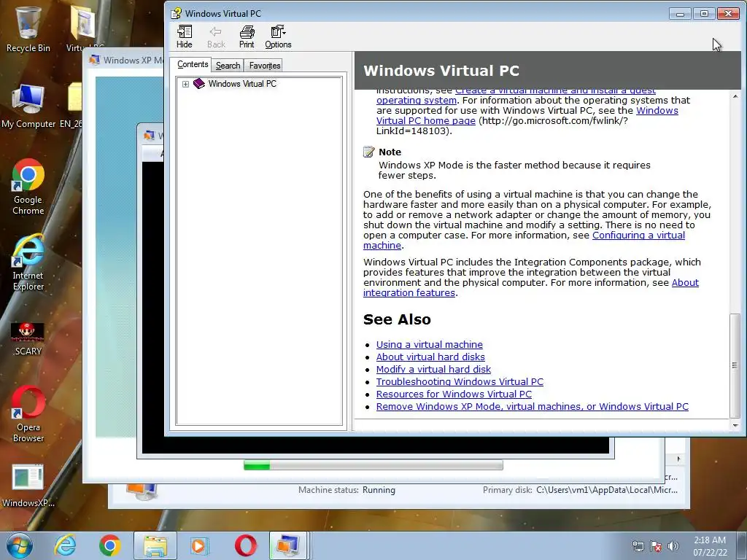
Task: Open the Windows Start menu orb
Action: click(x=20, y=545)
